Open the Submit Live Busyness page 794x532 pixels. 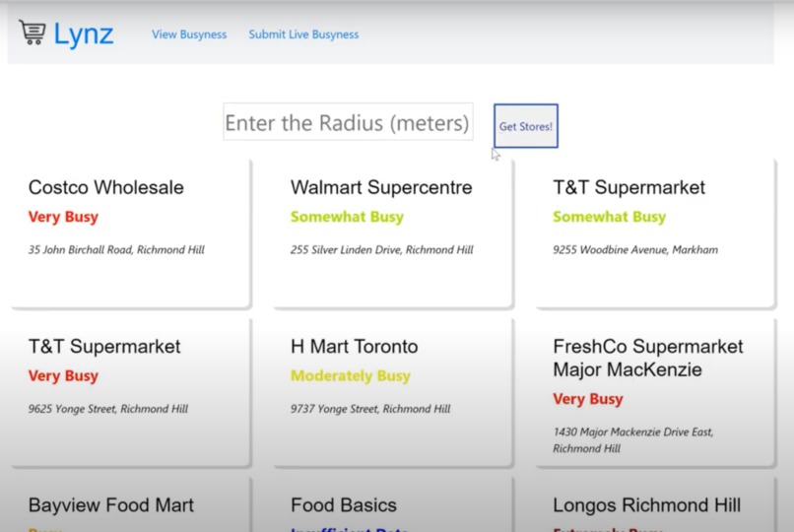tap(303, 34)
